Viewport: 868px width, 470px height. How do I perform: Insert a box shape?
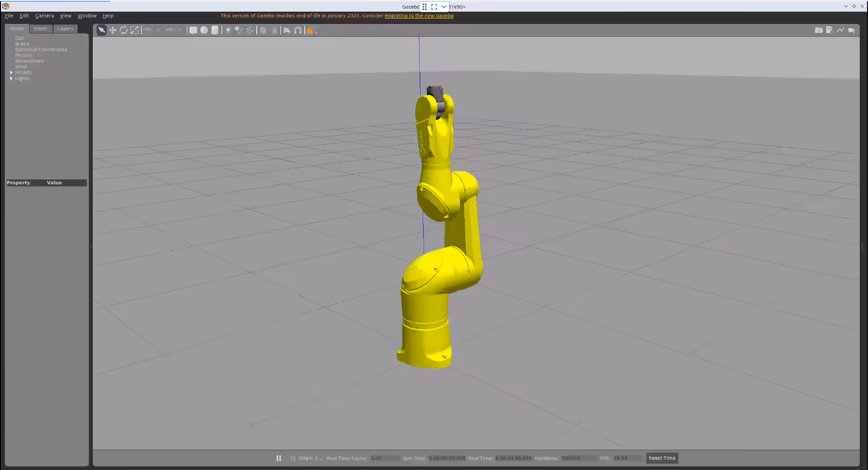coord(193,30)
